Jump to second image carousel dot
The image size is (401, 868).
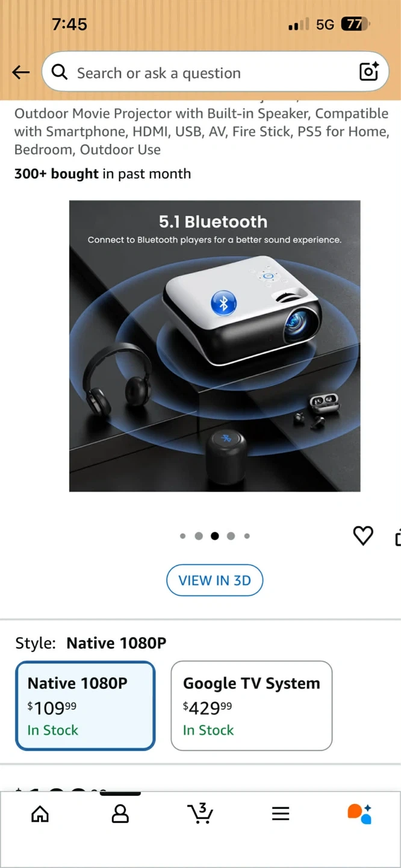(x=199, y=536)
